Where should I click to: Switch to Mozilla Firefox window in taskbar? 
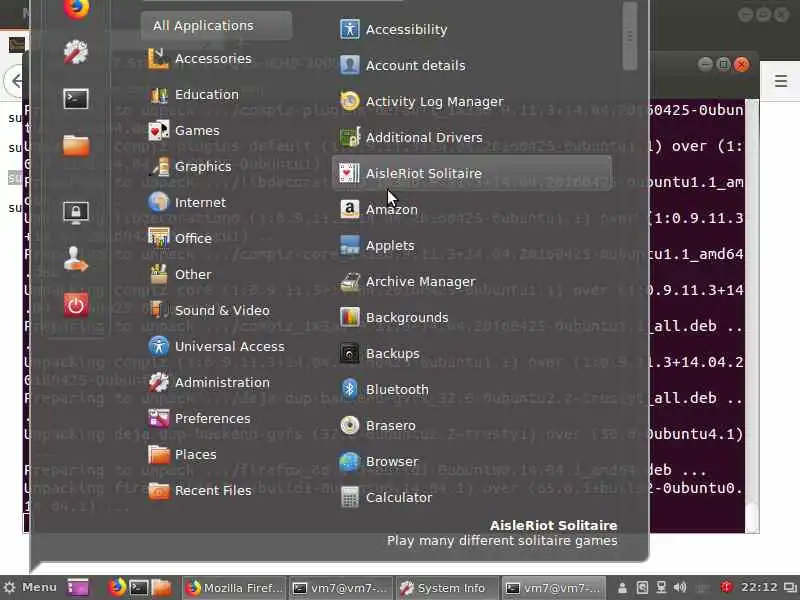tap(234, 588)
